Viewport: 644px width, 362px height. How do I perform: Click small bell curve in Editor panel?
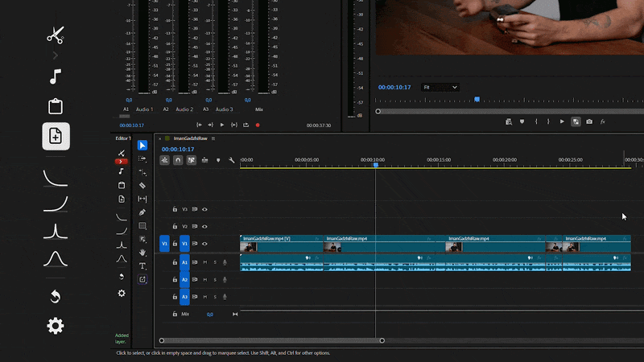point(122,259)
